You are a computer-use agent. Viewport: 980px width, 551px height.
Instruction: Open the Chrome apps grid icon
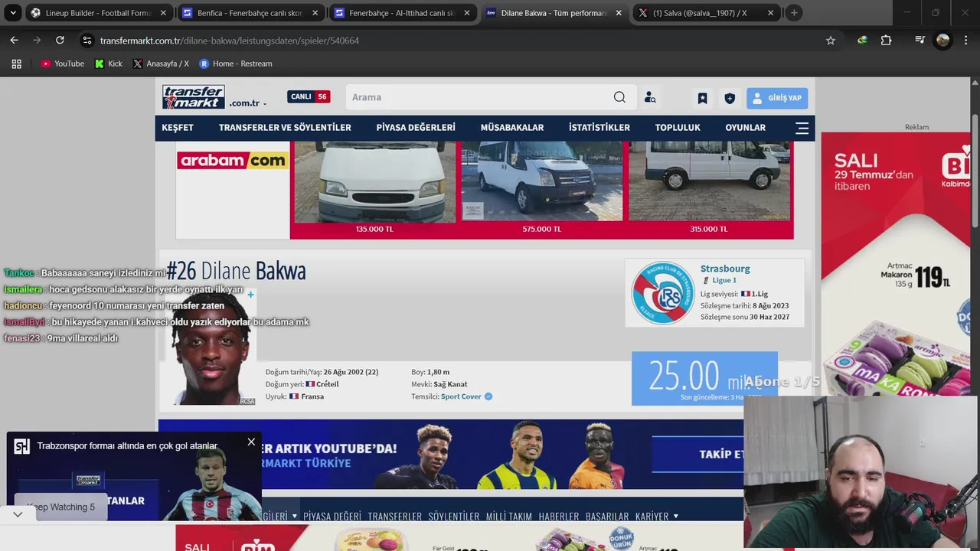pyautogui.click(x=16, y=64)
